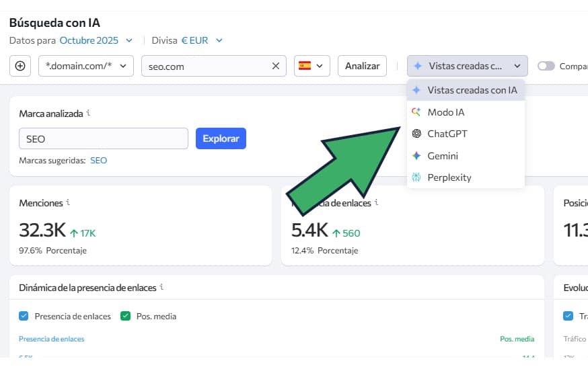588x369 pixels.
Task: Click the green Pos. media axis label
Action: pos(517,339)
